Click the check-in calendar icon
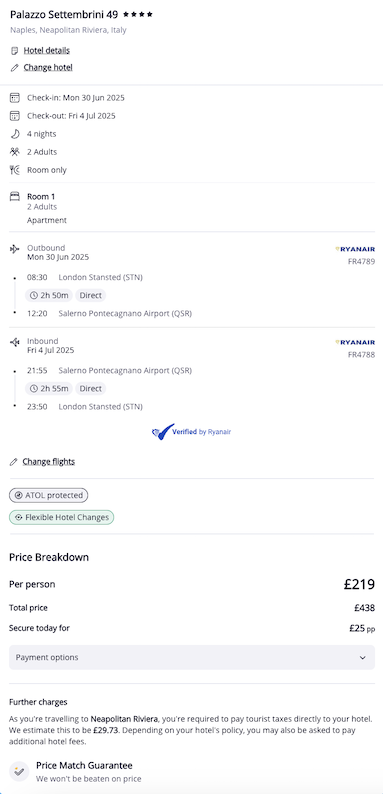Image resolution: width=383 pixels, height=794 pixels. tap(15, 98)
